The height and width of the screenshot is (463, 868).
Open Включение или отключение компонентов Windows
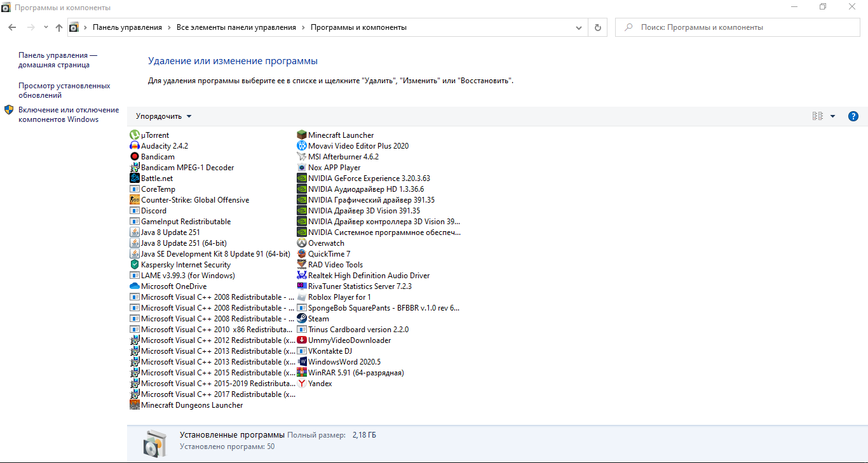(69, 114)
